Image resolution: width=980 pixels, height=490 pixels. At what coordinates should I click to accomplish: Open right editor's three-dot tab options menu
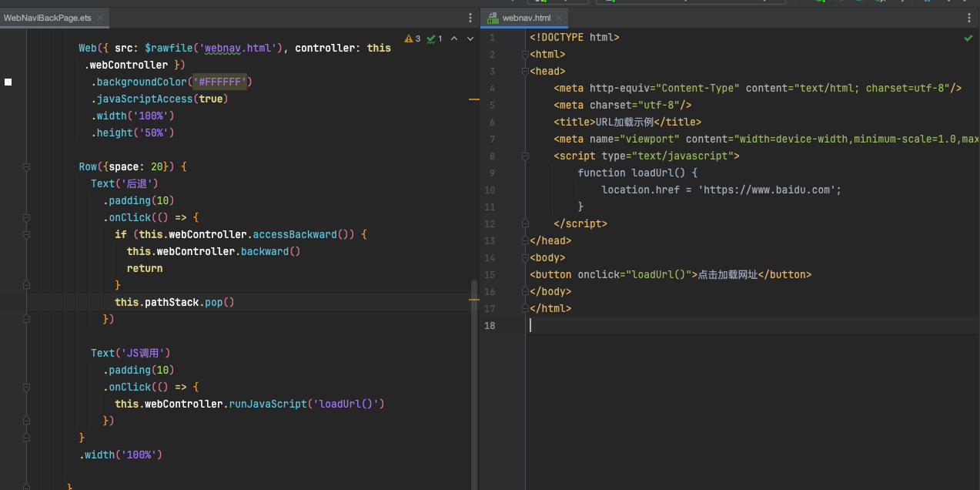pyautogui.click(x=969, y=18)
